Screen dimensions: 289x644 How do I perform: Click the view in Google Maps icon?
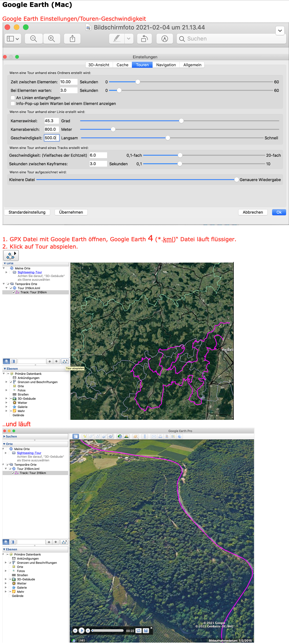[x=173, y=436]
